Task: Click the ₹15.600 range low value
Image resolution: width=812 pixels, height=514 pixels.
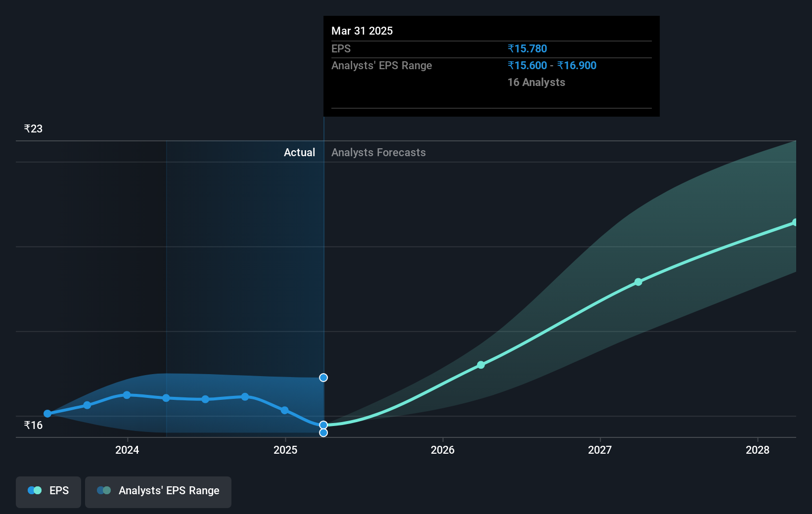Action: click(527, 66)
